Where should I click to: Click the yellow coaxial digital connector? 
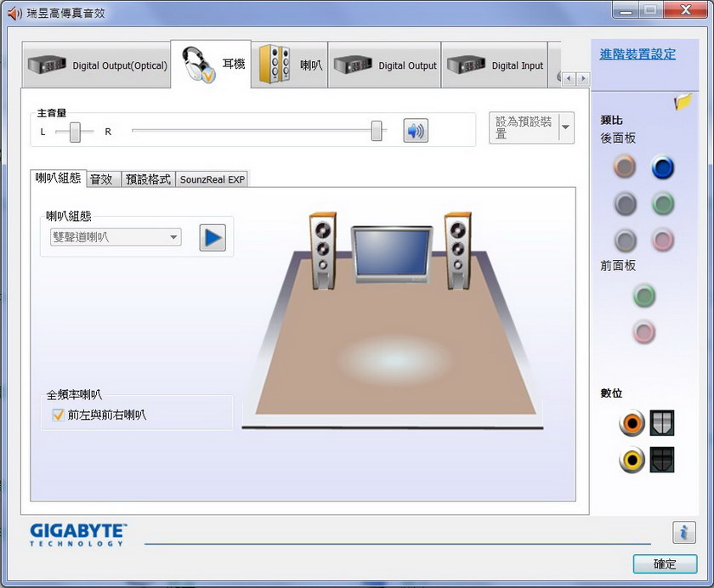point(632,460)
